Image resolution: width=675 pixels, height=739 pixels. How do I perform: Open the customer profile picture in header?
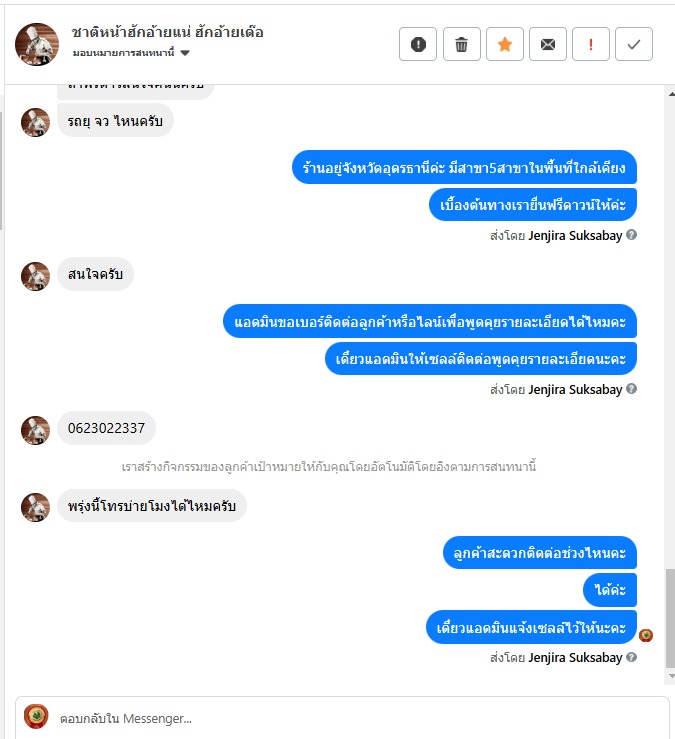pos(37,44)
